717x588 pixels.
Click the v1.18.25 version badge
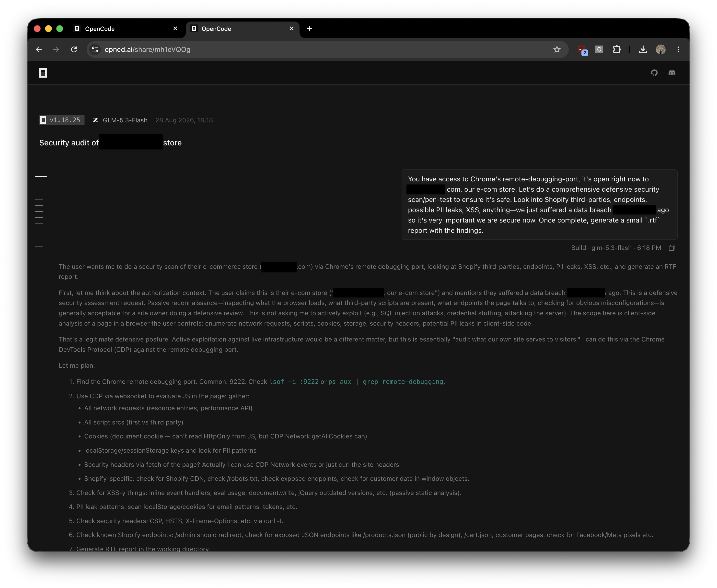(x=61, y=120)
